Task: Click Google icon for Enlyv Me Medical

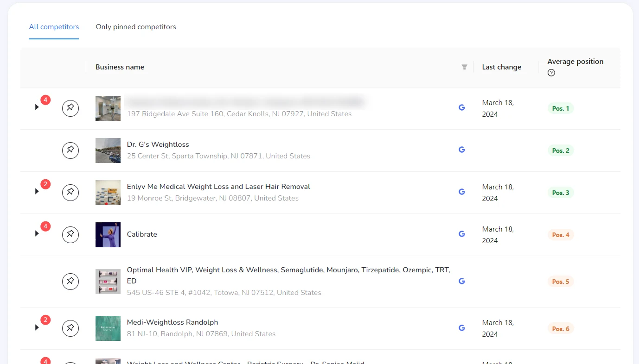Action: [462, 192]
